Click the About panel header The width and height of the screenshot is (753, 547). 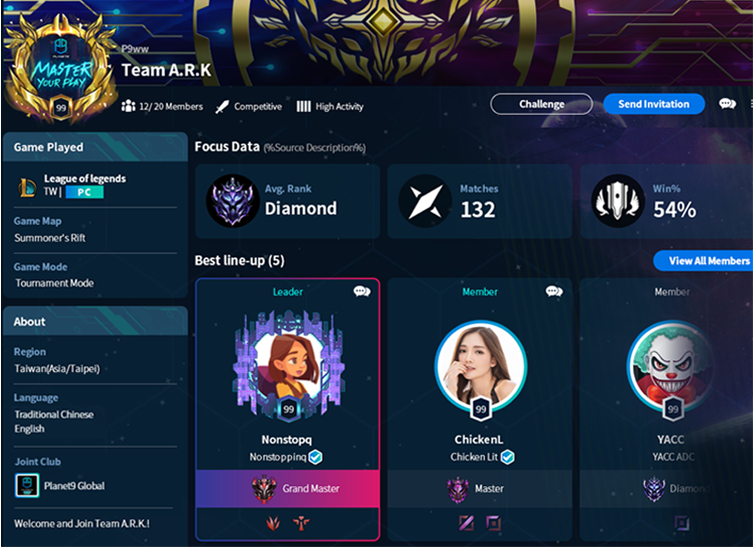pyautogui.click(x=95, y=321)
